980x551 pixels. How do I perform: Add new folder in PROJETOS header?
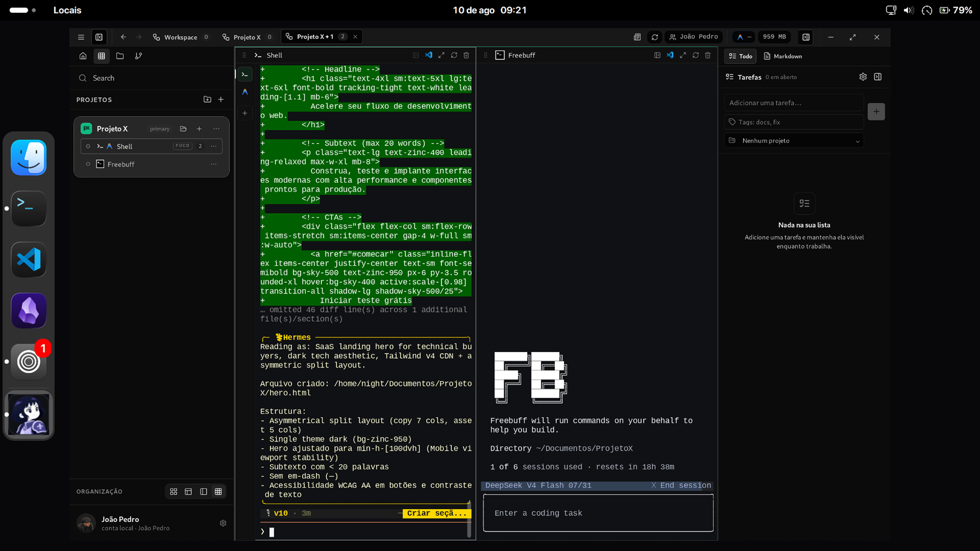pos(207,99)
